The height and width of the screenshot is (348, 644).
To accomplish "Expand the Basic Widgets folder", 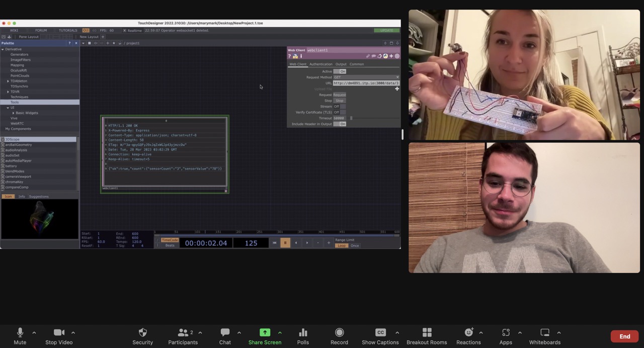I will [13, 113].
